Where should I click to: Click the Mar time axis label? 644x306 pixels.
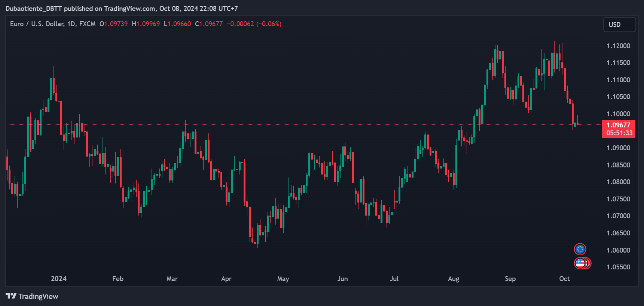[172, 279]
